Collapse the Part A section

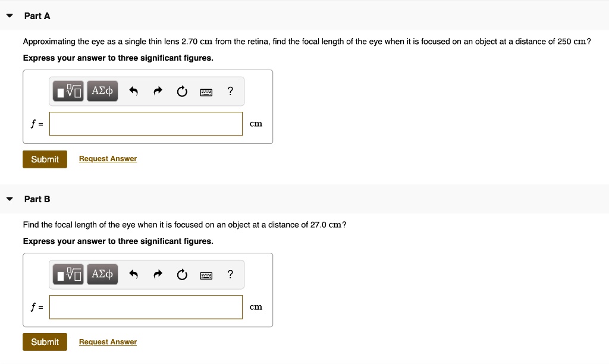[x=9, y=15]
